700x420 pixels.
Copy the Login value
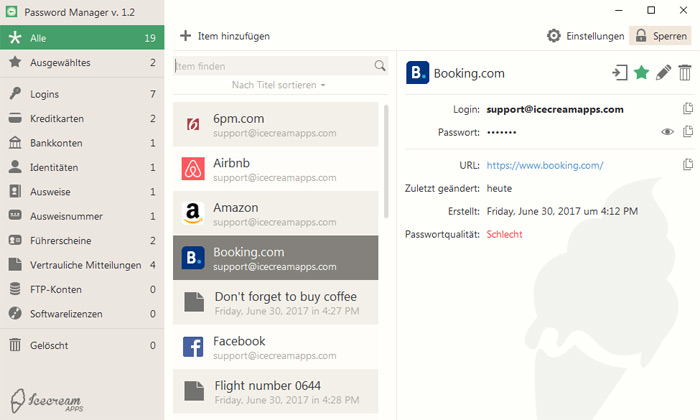688,108
